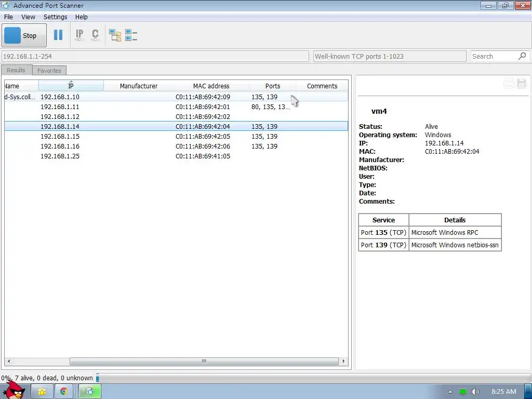Click the horizontal scrollbar thumb
532x399 pixels.
click(204, 361)
